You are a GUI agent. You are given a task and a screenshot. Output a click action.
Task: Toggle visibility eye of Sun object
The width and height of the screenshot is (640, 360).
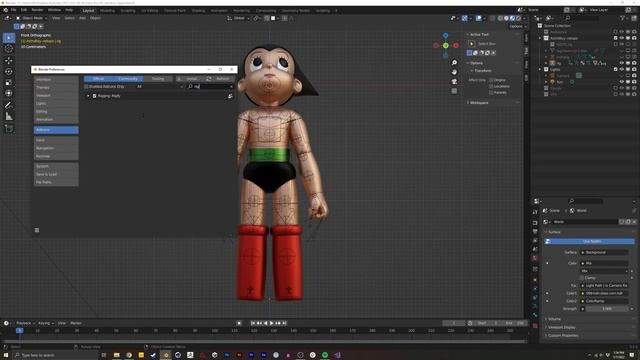pyautogui.click(x=621, y=82)
